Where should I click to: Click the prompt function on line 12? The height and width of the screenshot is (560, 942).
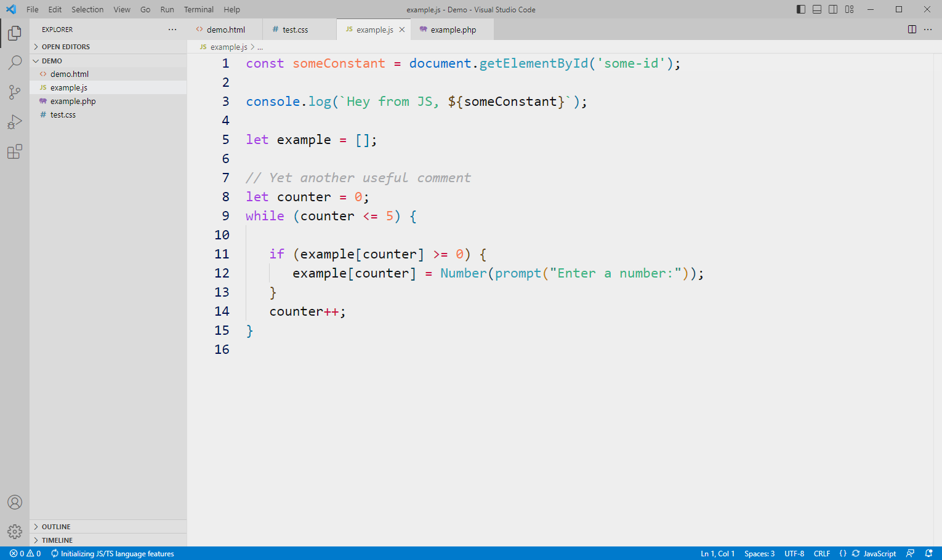518,273
